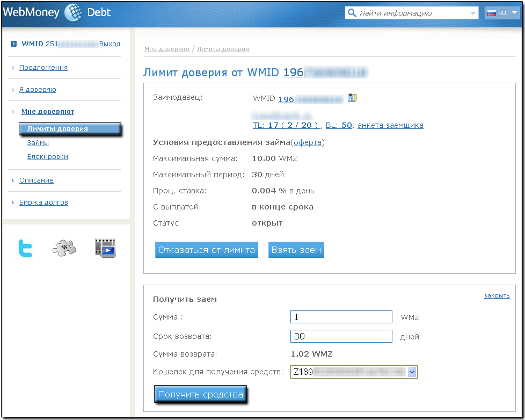
Task: Open the Займы submenu item
Action: point(38,143)
